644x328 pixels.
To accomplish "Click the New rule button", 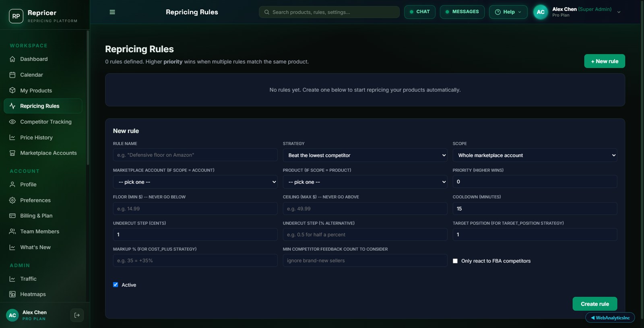I will [x=605, y=61].
